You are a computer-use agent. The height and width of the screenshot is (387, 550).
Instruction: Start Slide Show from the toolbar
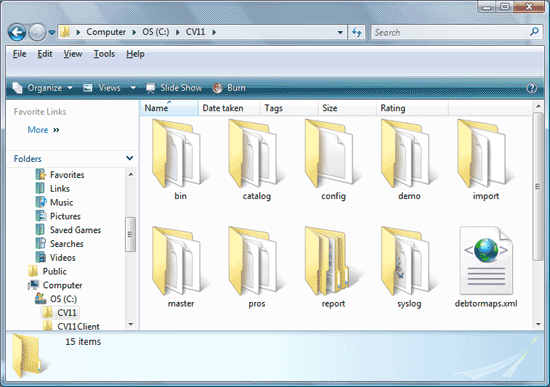(x=174, y=88)
